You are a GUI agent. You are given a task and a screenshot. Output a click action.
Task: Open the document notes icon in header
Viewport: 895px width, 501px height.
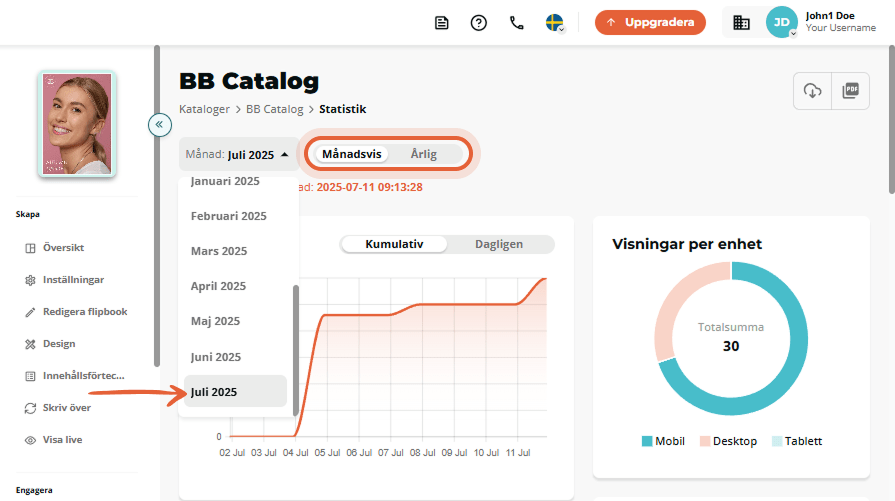441,23
